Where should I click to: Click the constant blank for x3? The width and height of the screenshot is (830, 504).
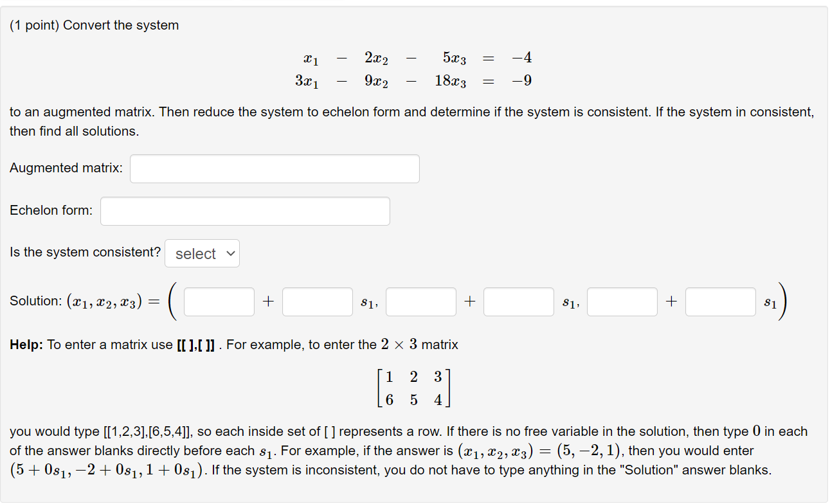click(x=622, y=301)
